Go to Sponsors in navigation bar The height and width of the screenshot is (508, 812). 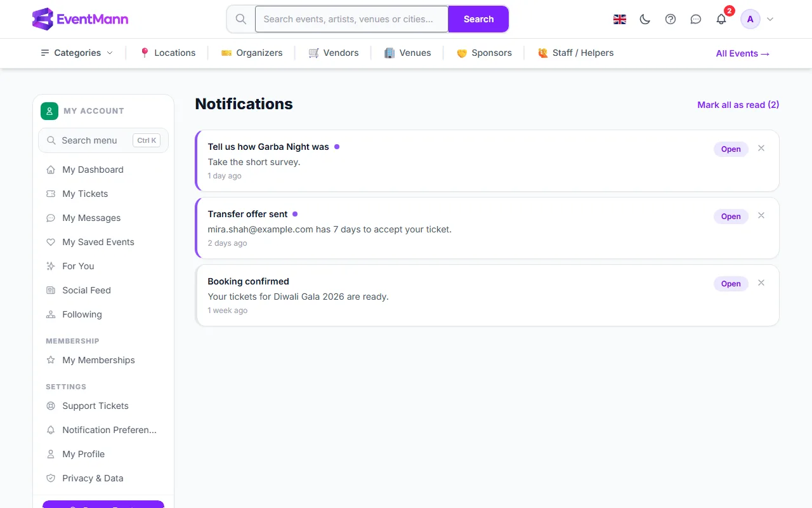[484, 53]
